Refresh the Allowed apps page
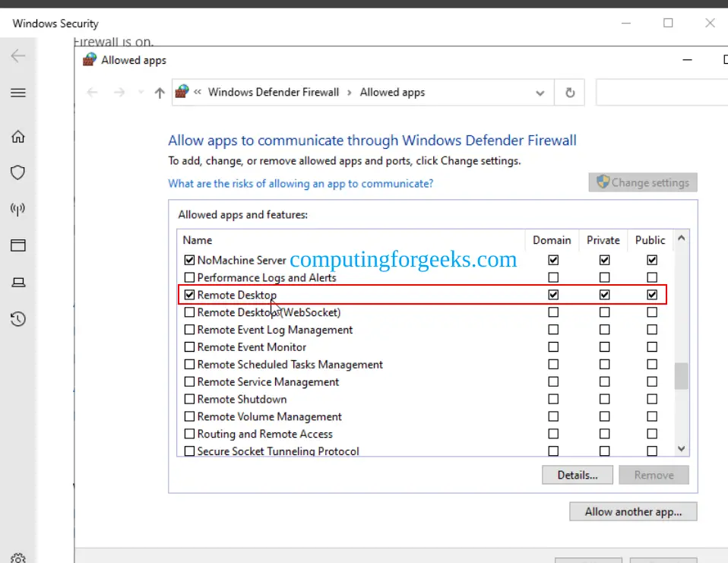Viewport: 728px width, 563px height. coord(570,93)
